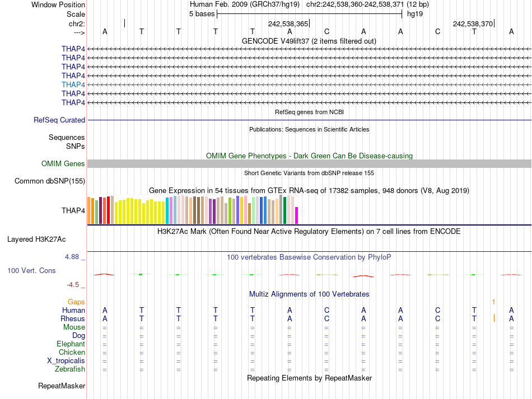Click the chr2: ruler label
Screen dimensions: 532x399
pos(77,24)
